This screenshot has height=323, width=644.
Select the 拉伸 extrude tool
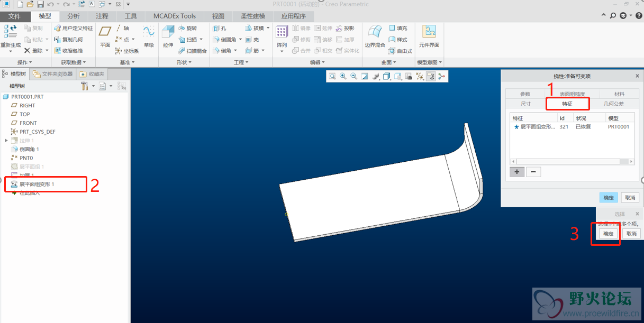(x=168, y=36)
